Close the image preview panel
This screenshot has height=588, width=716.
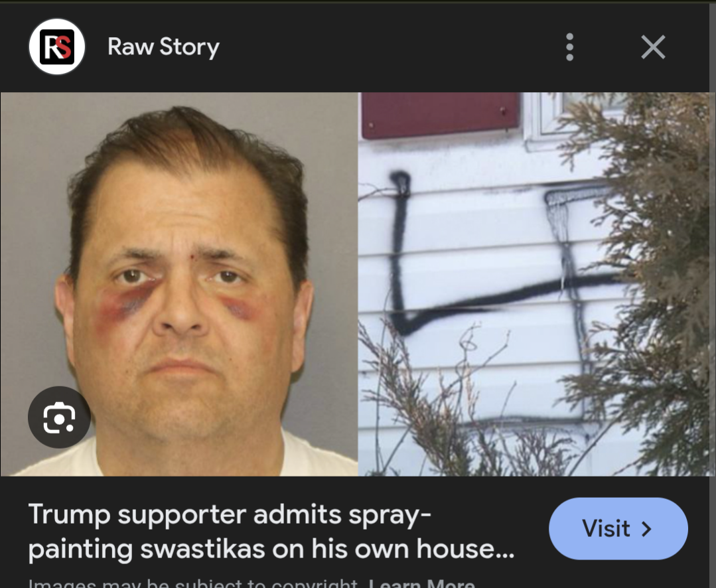[653, 47]
